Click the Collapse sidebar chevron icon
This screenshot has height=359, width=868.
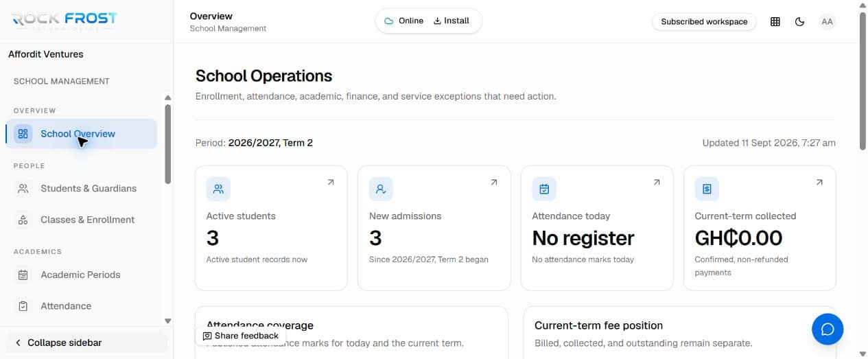[18, 343]
